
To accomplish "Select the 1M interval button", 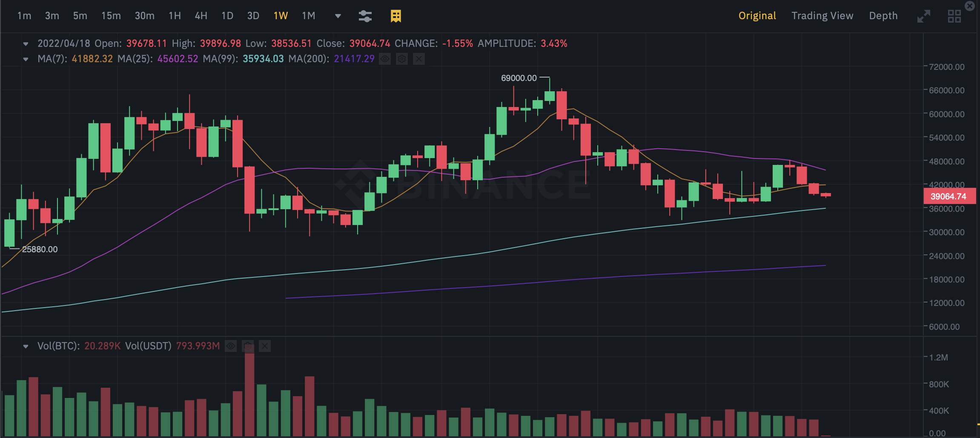I will click(x=308, y=16).
